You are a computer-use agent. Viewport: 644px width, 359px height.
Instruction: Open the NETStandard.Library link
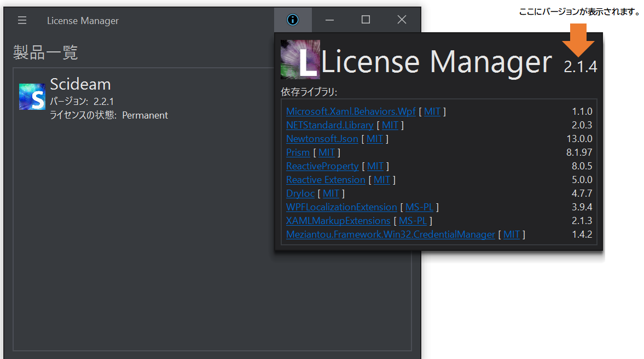click(330, 125)
